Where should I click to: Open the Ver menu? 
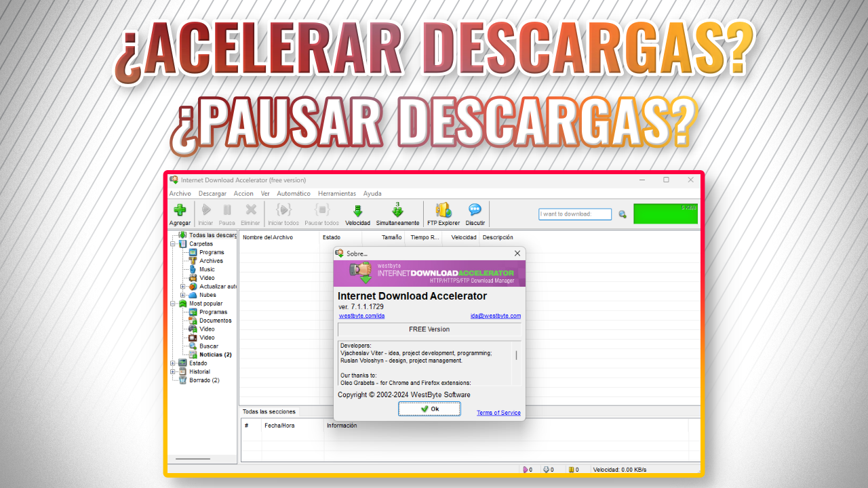click(265, 194)
